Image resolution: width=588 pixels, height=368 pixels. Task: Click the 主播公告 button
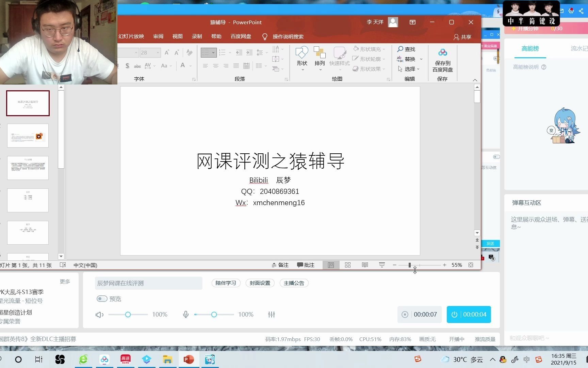tap(294, 283)
